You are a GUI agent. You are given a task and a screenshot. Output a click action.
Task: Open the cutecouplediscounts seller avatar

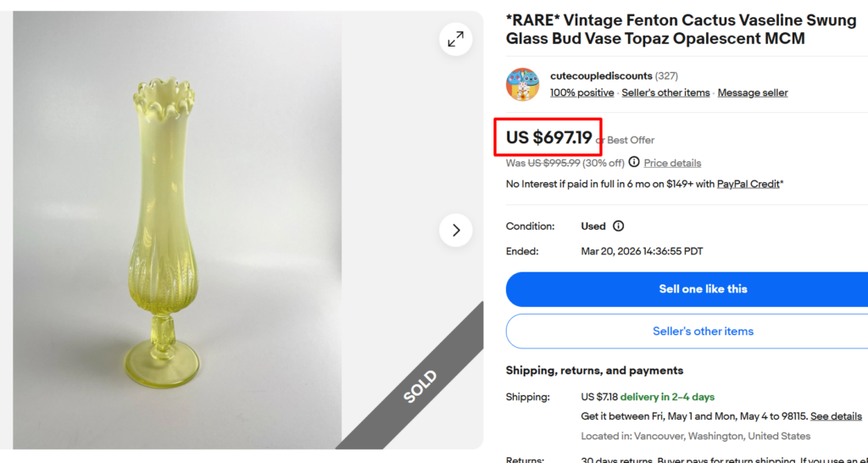523,85
